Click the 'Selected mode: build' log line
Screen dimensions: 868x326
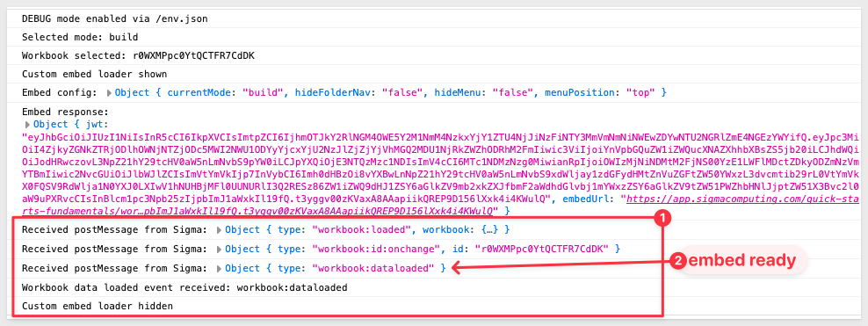[80, 38]
